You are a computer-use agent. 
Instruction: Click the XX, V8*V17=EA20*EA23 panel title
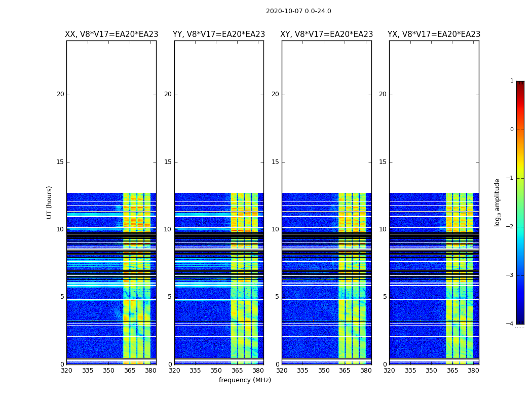point(111,34)
